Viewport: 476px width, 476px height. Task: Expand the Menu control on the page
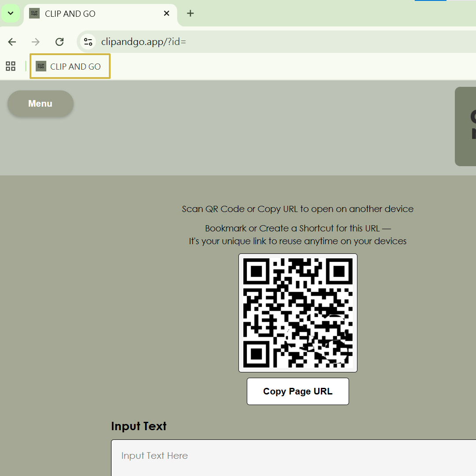point(40,104)
